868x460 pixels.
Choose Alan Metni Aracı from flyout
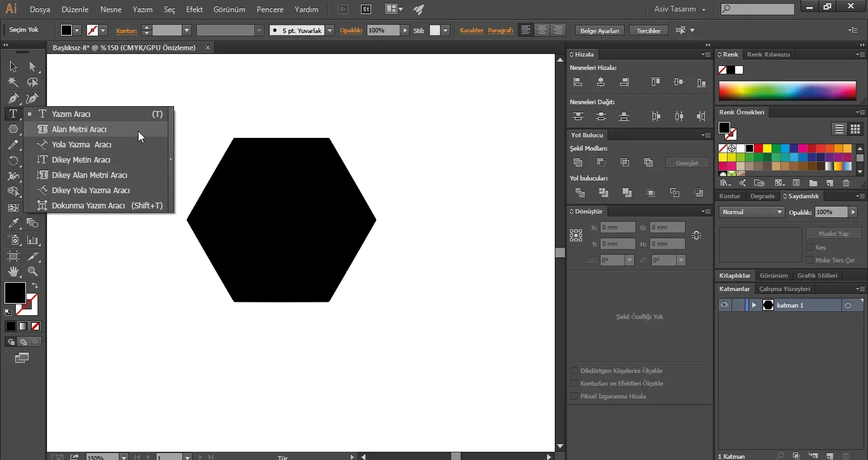[97, 129]
